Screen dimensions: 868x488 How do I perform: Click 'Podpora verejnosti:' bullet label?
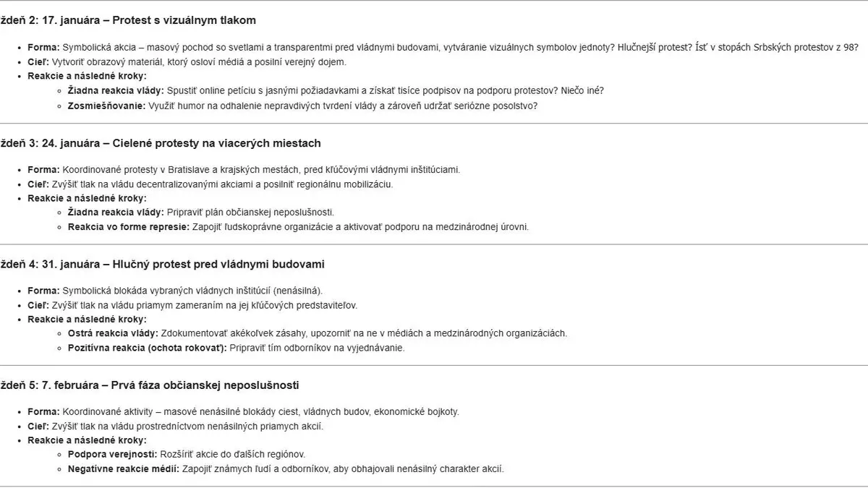(x=112, y=455)
